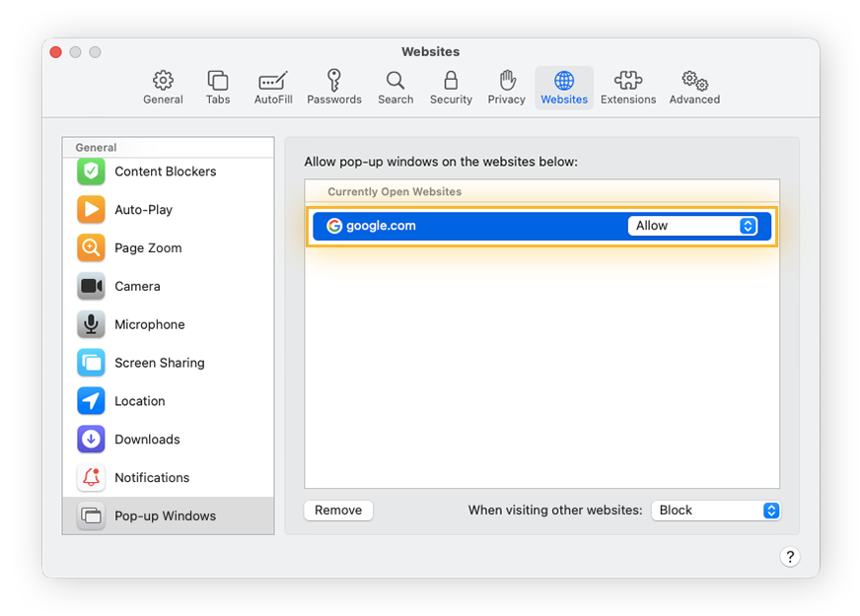Click the Pop-up Windows icon
The image size is (860, 616).
91,515
